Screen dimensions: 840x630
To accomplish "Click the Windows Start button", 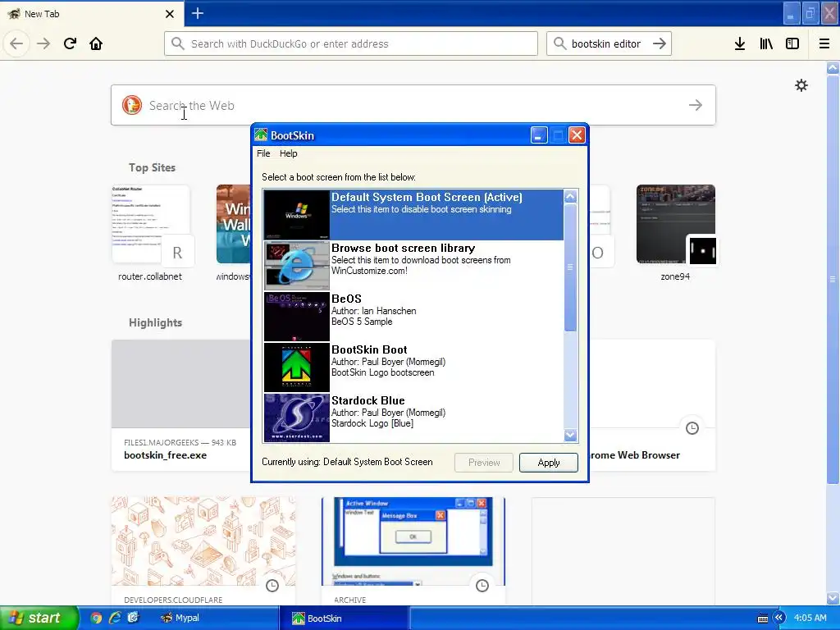I will [39, 618].
